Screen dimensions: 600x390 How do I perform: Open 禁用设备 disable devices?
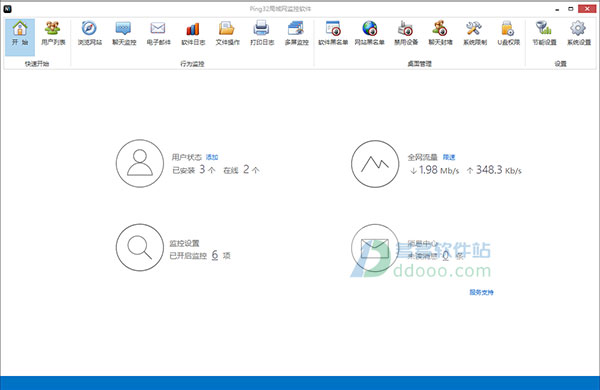pos(406,34)
